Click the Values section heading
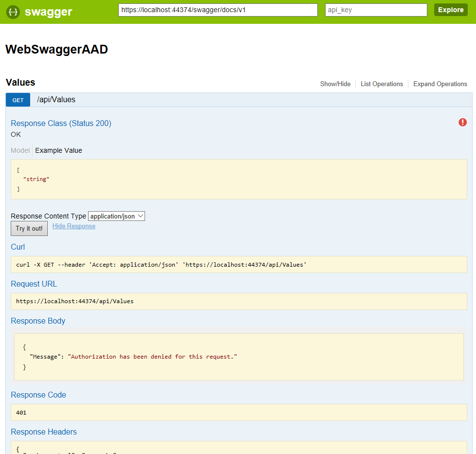Image resolution: width=476 pixels, height=454 pixels. [x=20, y=82]
